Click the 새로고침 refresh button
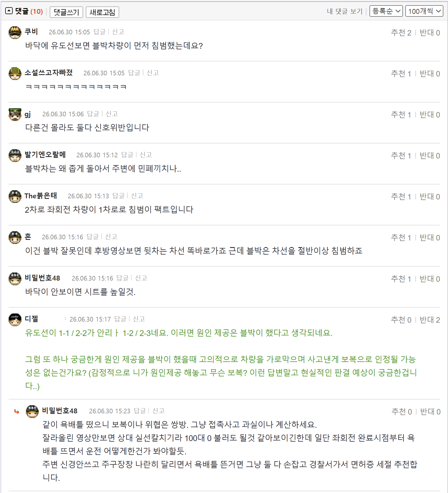Image resolution: width=448 pixels, height=493 pixels. [102, 12]
